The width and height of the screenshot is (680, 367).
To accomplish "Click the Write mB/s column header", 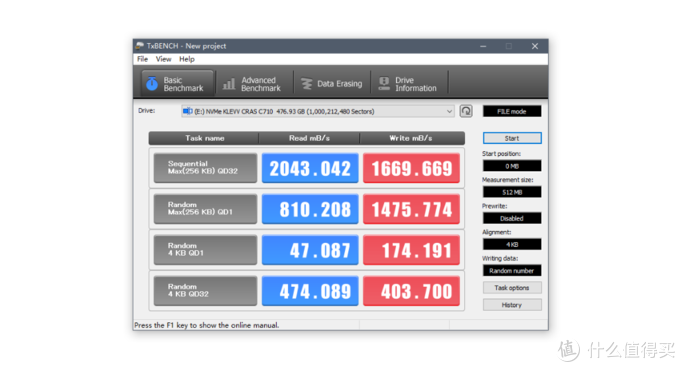I will point(412,138).
